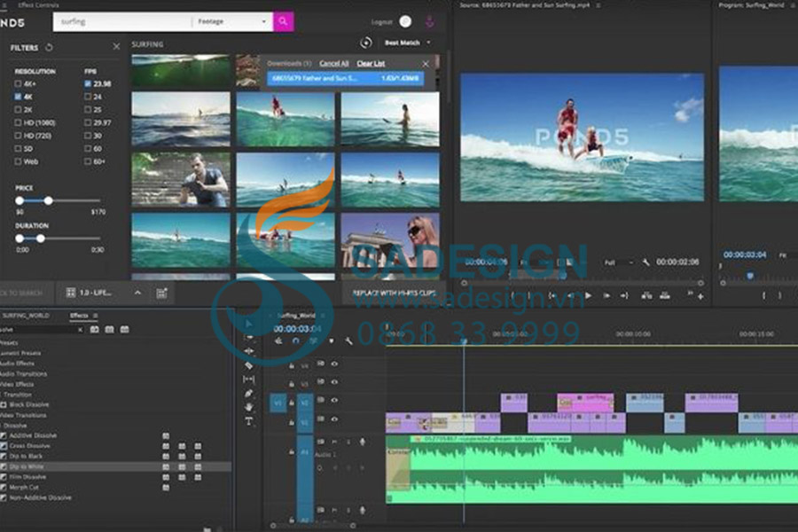Click the timeline add marker icon
The height and width of the screenshot is (532, 798).
pos(332,341)
